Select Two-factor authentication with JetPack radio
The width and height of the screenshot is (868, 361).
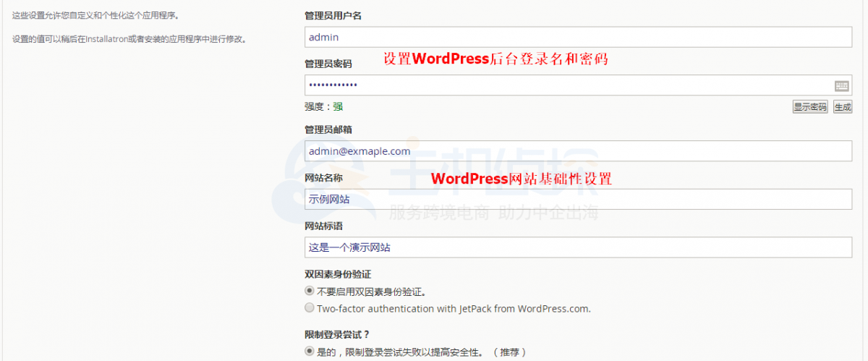[310, 308]
